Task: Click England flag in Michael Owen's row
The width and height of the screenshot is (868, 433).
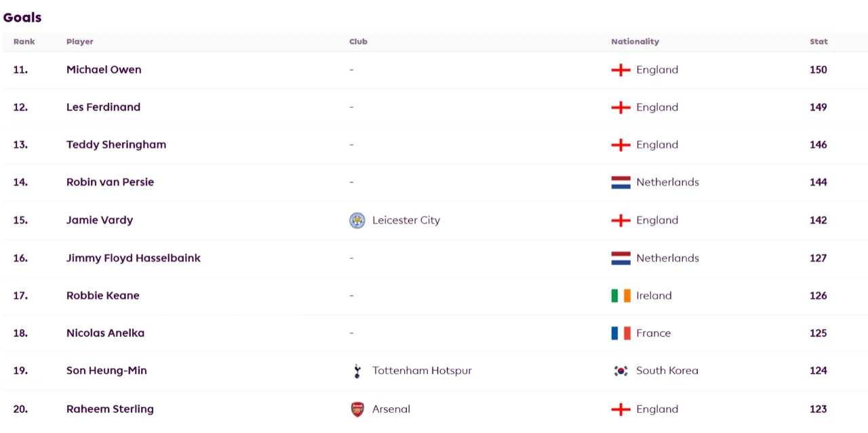Action: (620, 70)
